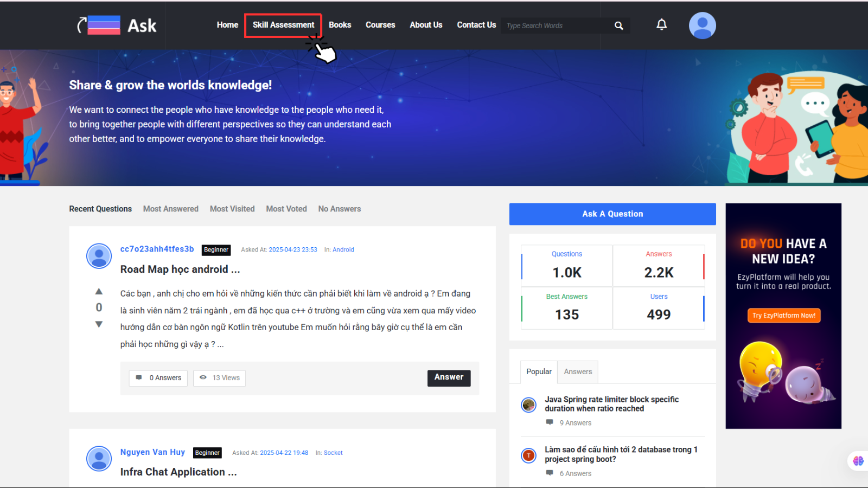Open the Books menu item
The width and height of the screenshot is (868, 488).
pyautogui.click(x=340, y=25)
